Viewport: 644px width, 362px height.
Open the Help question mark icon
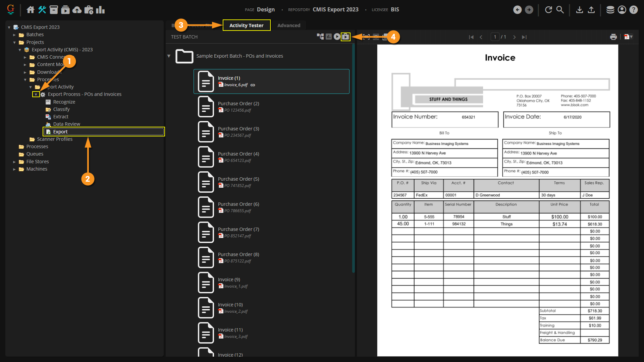point(633,10)
